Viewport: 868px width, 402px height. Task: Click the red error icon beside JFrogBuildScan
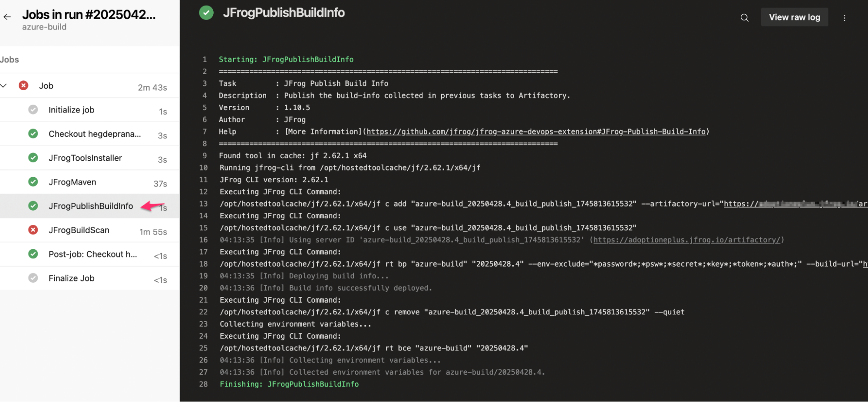[x=33, y=230]
